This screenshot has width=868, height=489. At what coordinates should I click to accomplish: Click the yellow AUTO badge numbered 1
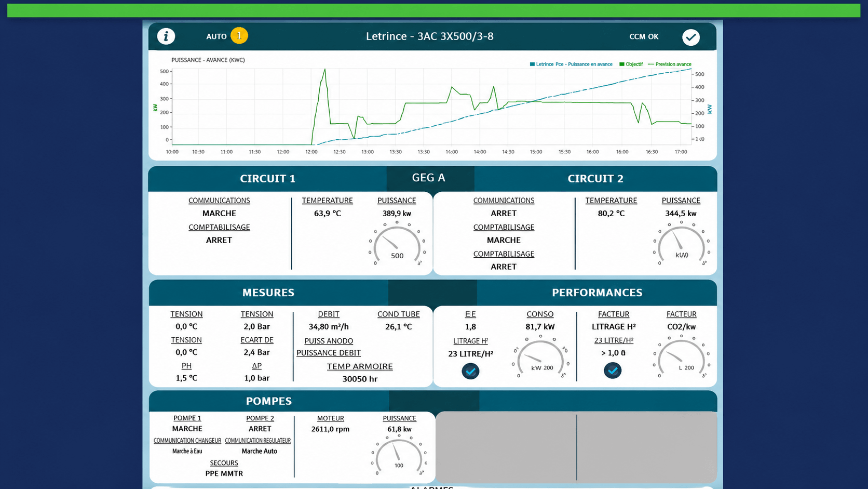pos(239,35)
